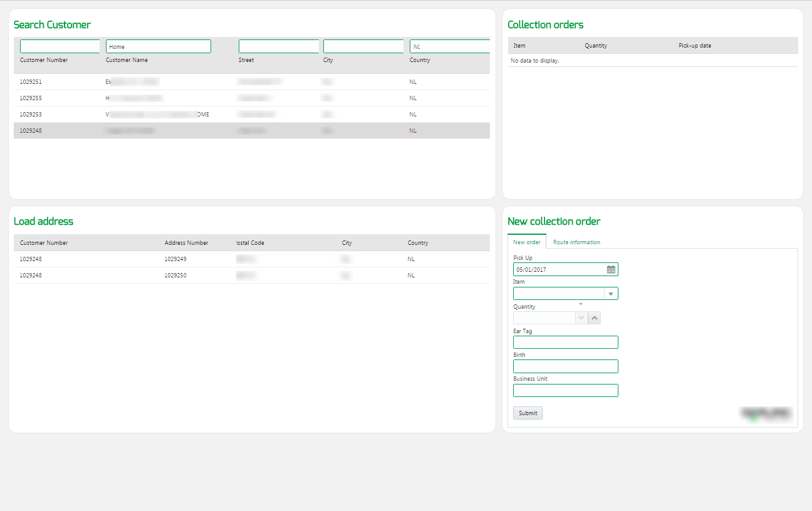Sort Load address by Customer Number header

44,243
